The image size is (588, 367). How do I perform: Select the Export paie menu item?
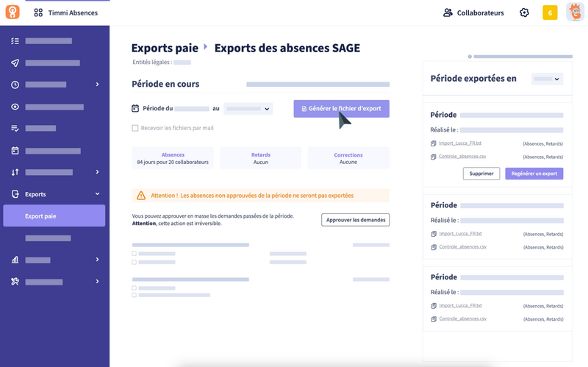tap(54, 215)
